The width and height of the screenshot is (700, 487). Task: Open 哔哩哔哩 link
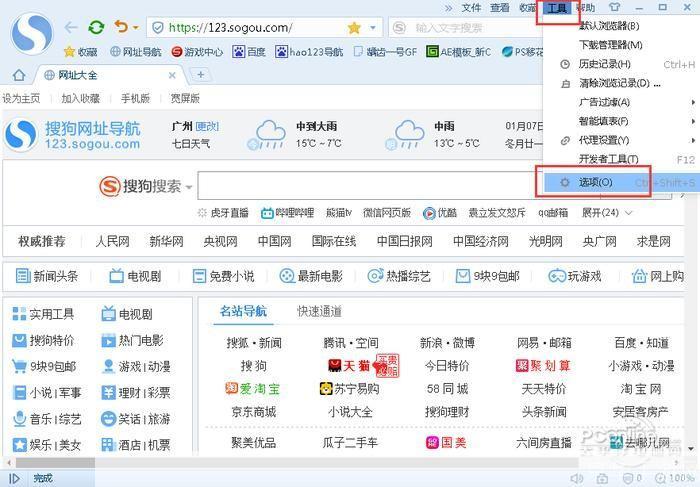(x=288, y=213)
